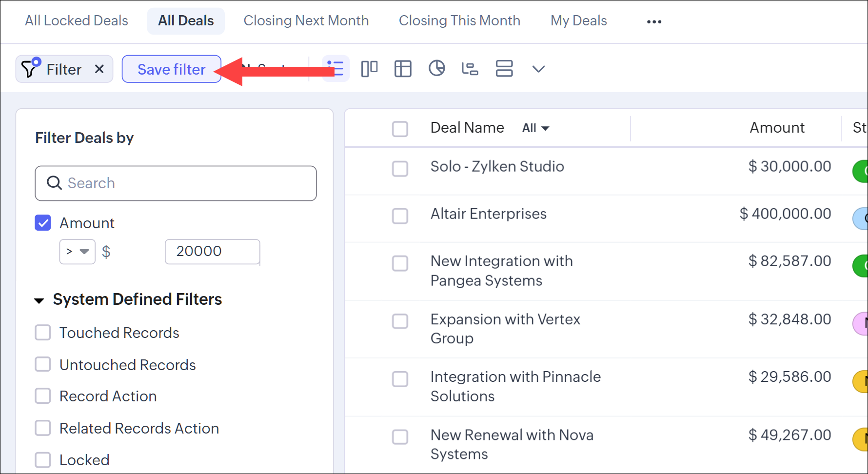The height and width of the screenshot is (474, 868).
Task: Close the Filter panel with X
Action: 99,69
